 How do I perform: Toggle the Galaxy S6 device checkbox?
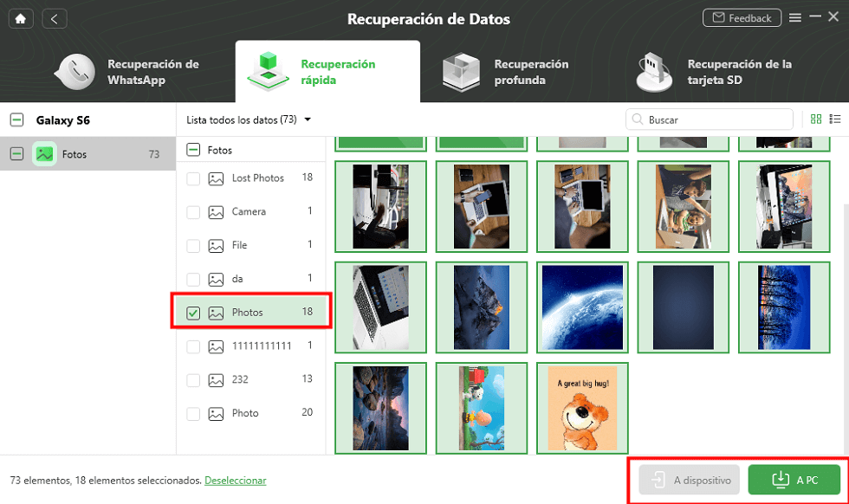pyautogui.click(x=16, y=120)
